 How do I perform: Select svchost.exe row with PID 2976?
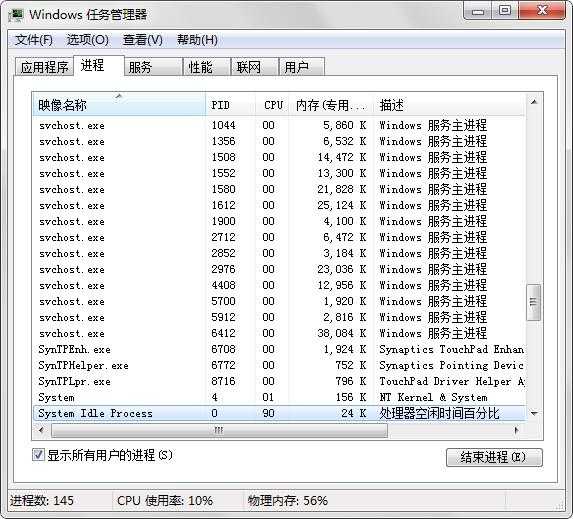(x=280, y=269)
